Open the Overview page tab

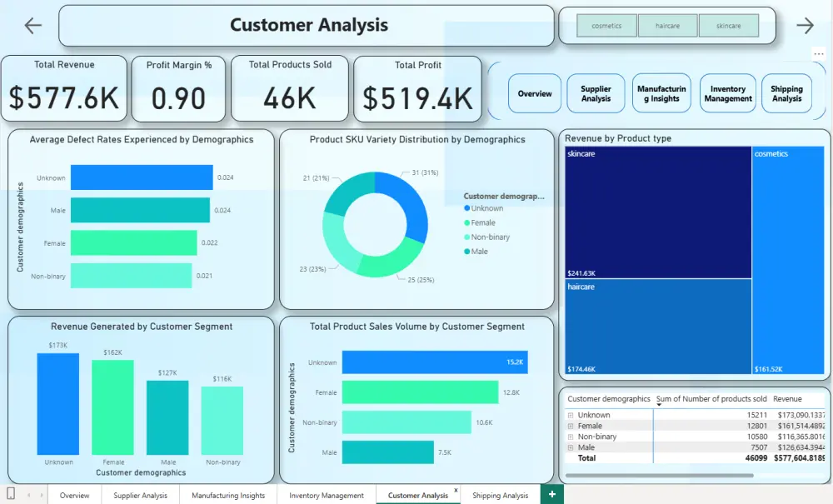[x=74, y=495]
